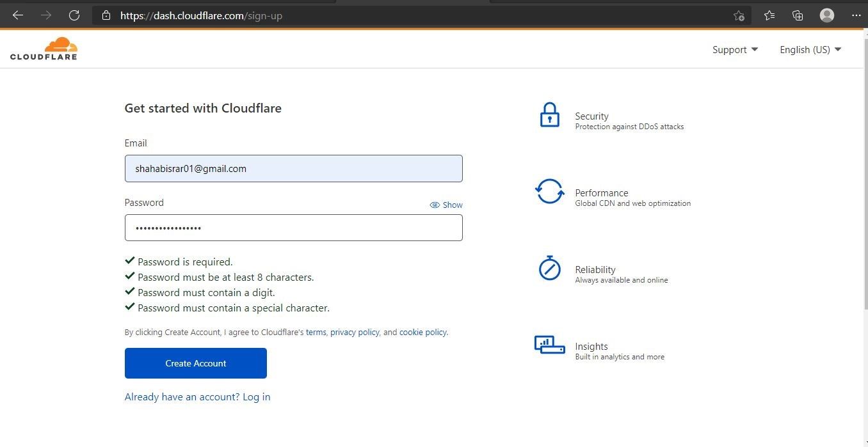
Task: Select the Email input field
Action: (x=293, y=168)
